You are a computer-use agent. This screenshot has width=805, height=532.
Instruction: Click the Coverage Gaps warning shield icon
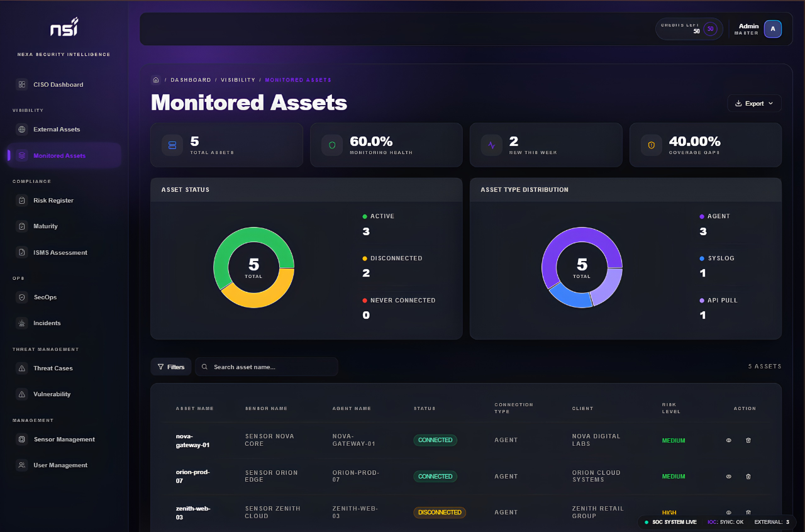652,145
